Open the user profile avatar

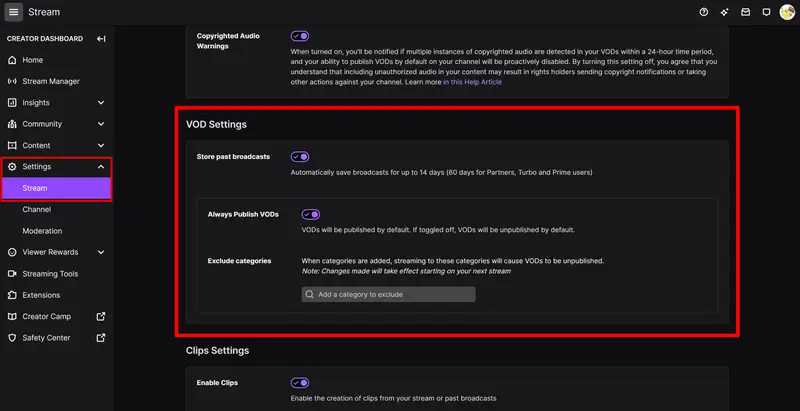click(x=787, y=12)
